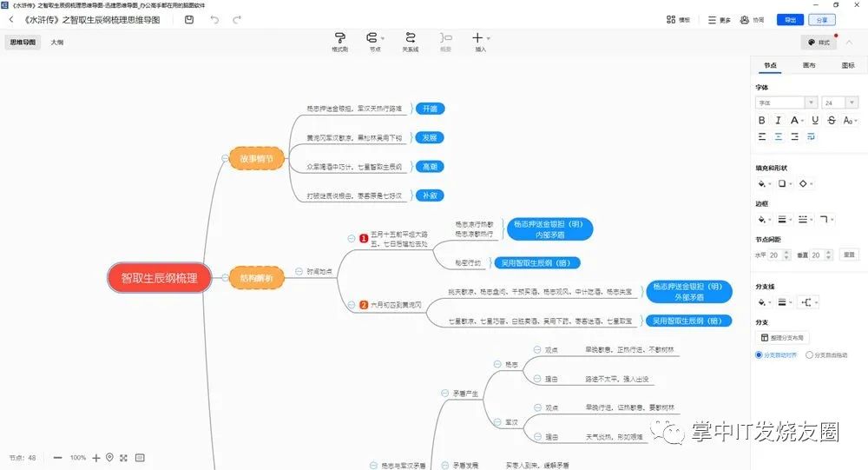Toggle text wrap alignment icon
Viewport: 868px width, 470px height.
pos(811,136)
